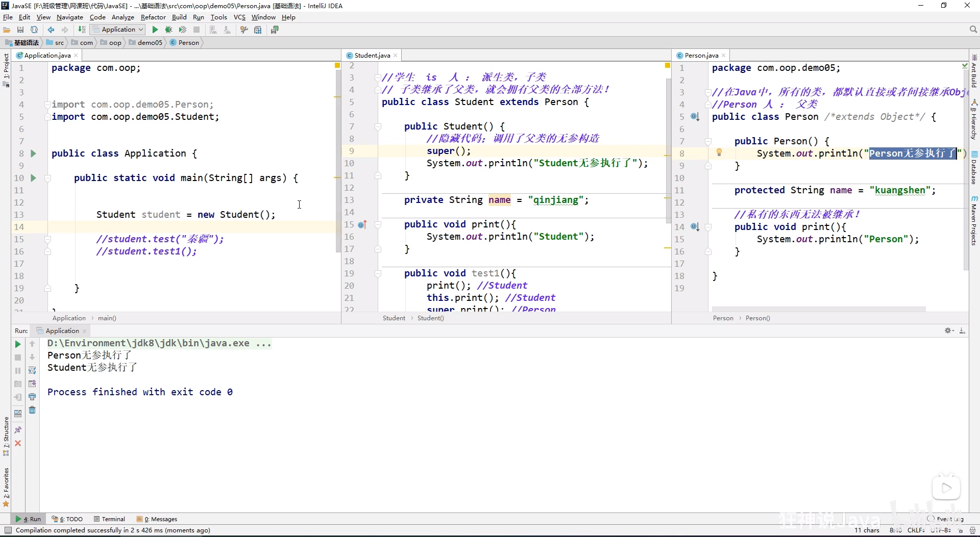Start debugging with the bug icon
The width and height of the screenshot is (980, 537).
168,30
